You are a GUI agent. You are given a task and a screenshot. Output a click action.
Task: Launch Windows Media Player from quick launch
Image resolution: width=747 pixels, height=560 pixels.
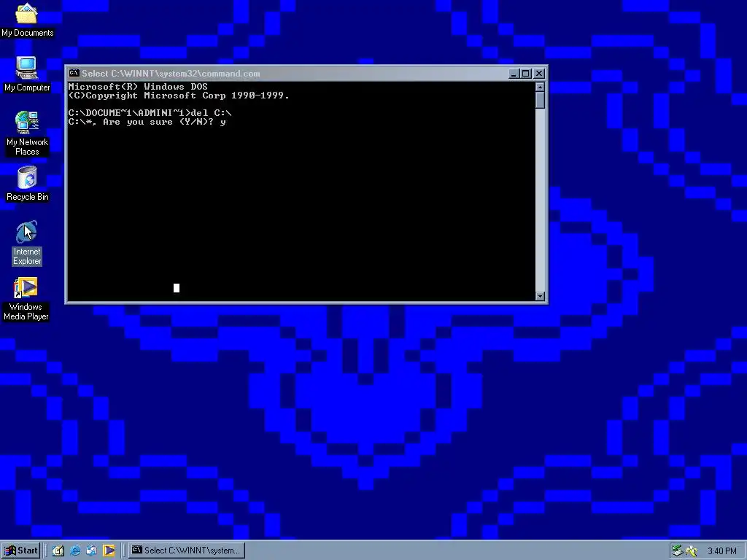click(x=109, y=551)
